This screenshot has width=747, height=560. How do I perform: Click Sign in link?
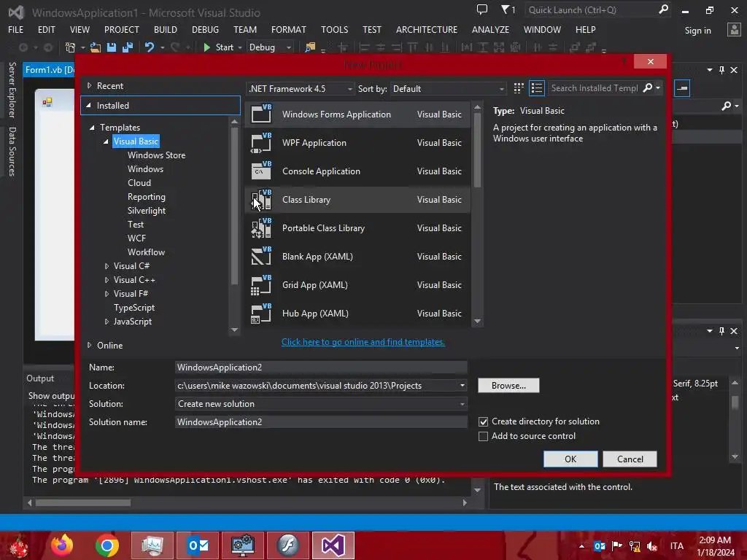(x=697, y=31)
